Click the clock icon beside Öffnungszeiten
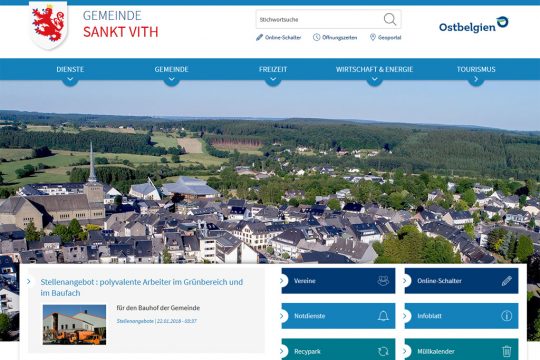Image resolution: width=540 pixels, height=360 pixels. tap(316, 37)
